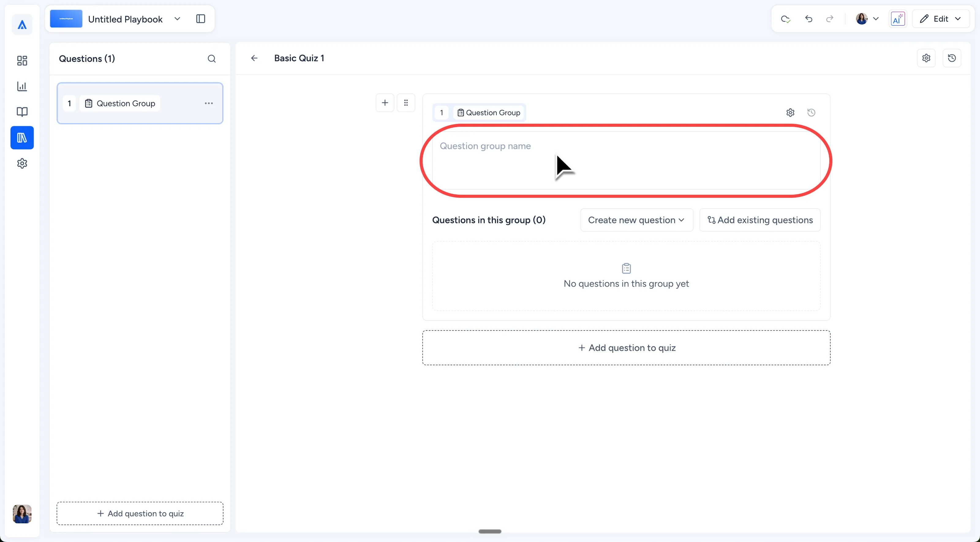Click Add existing questions button
Viewport: 980px width, 542px height.
pos(760,220)
